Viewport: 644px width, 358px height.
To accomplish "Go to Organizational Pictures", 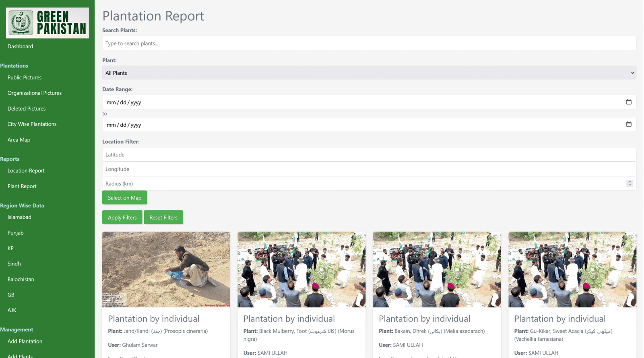I will click(x=35, y=93).
